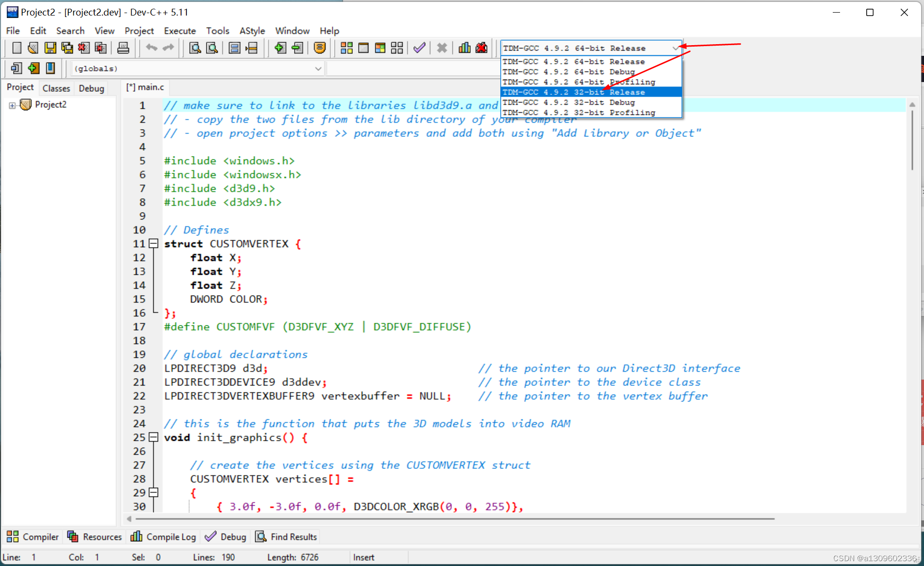This screenshot has height=566, width=924.
Task: Open the Tools menu
Action: click(x=217, y=31)
